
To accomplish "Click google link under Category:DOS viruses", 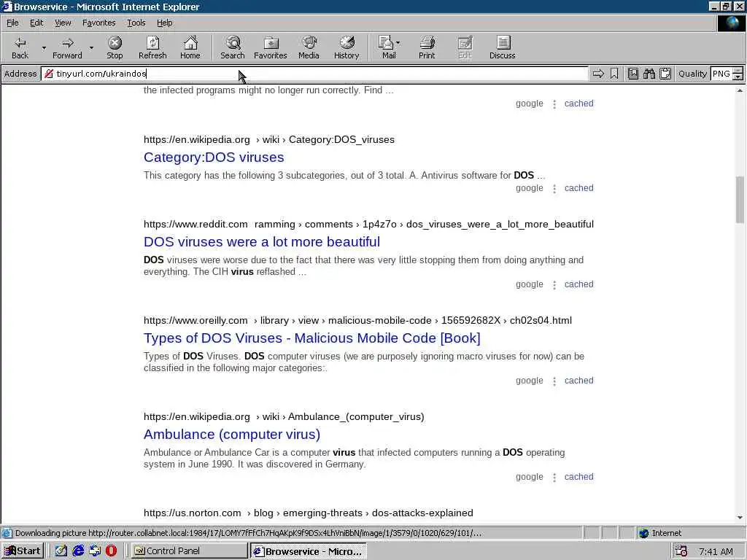I will coord(530,188).
